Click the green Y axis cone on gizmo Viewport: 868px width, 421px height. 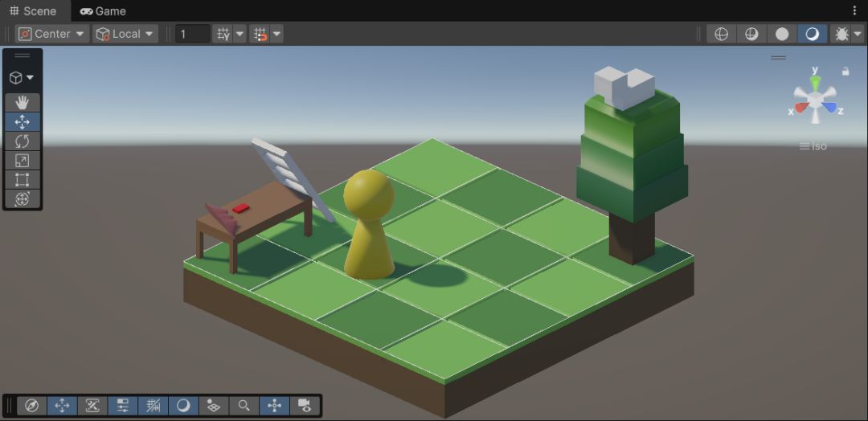tap(815, 83)
